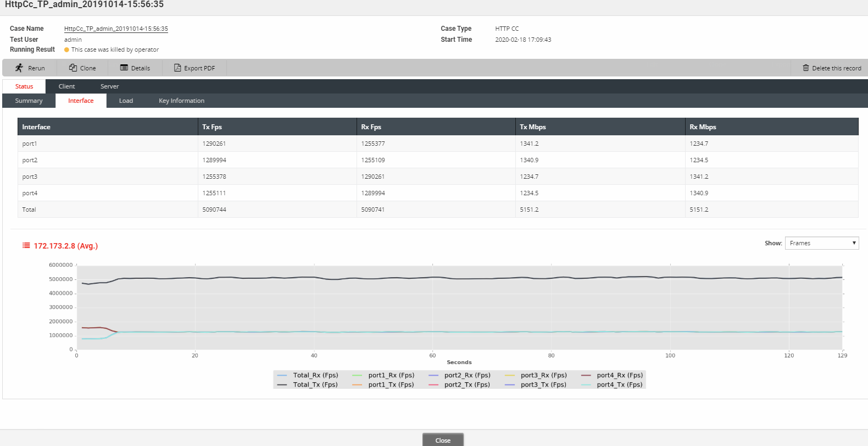The height and width of the screenshot is (446, 868).
Task: Click the Rerun button label
Action: (x=36, y=68)
